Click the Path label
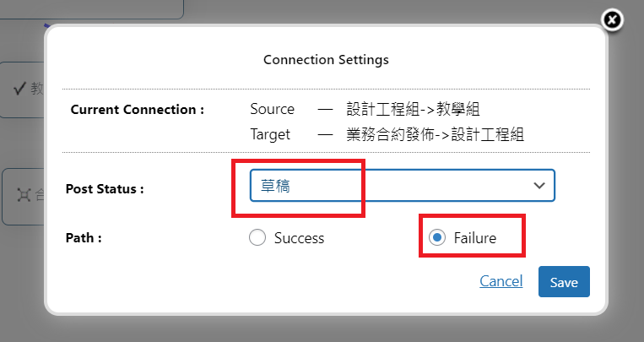The width and height of the screenshot is (644, 342). (84, 238)
